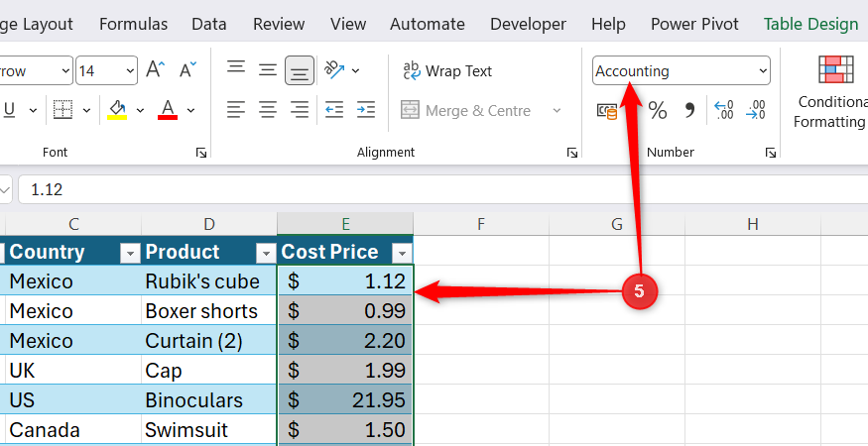Open the fill colour dropdown arrow
Image resolution: width=868 pixels, height=446 pixels.
[x=140, y=111]
